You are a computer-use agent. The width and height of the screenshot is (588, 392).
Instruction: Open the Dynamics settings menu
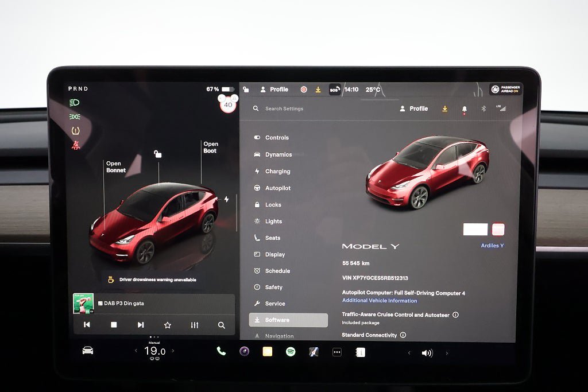point(273,154)
